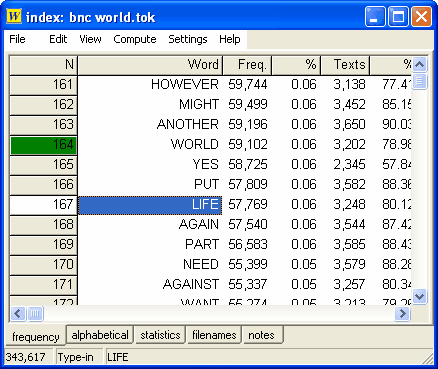Click texts value 3,138
The width and height of the screenshot is (438, 369).
click(x=349, y=84)
